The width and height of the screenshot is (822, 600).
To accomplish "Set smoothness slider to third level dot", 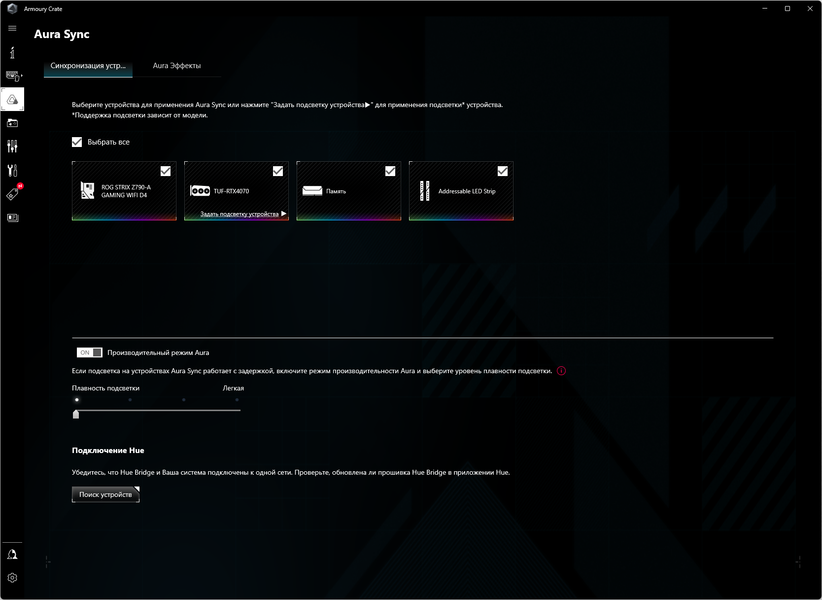I will click(183, 400).
